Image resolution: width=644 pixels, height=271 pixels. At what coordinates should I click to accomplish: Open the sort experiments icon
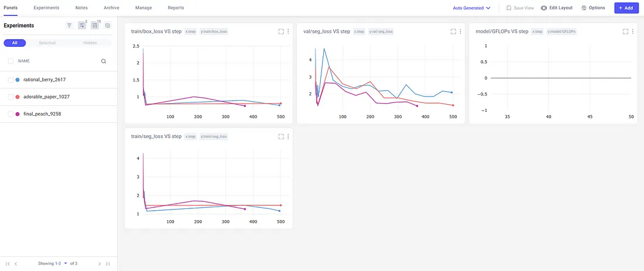82,25
